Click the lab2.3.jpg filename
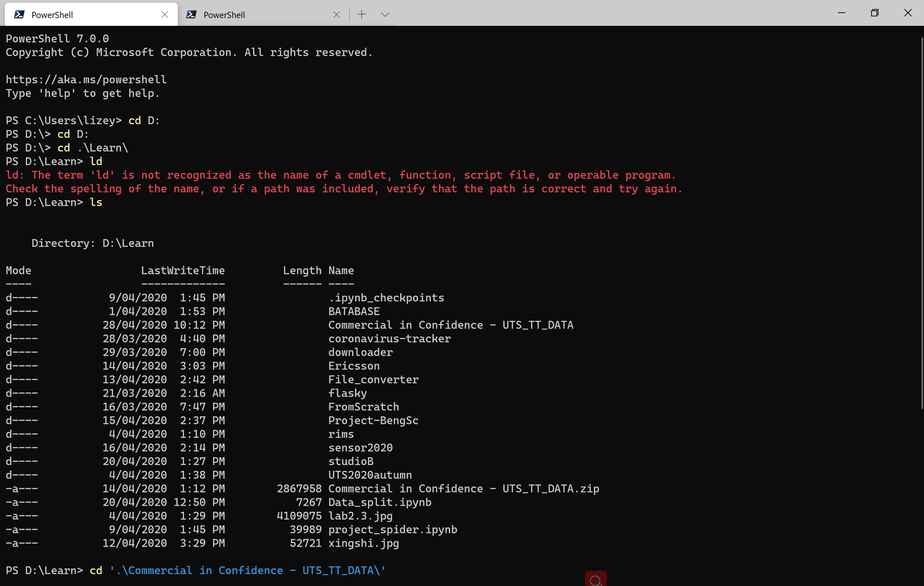This screenshot has width=924, height=586. click(x=359, y=516)
